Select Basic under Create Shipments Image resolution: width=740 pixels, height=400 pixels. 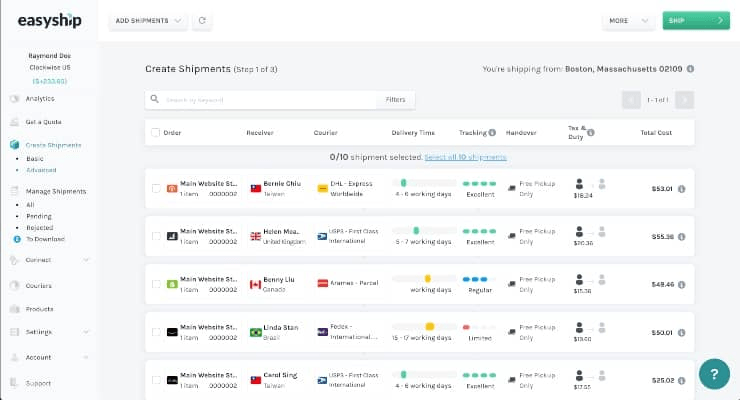pyautogui.click(x=35, y=158)
